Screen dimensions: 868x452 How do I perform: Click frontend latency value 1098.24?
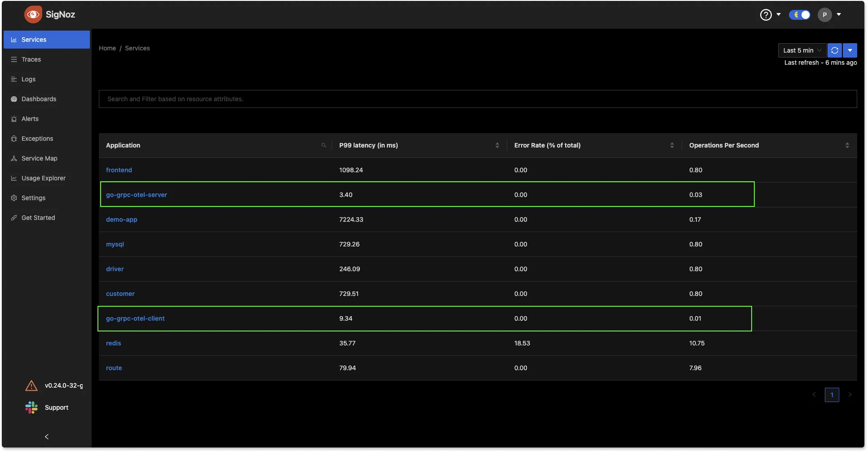point(351,170)
